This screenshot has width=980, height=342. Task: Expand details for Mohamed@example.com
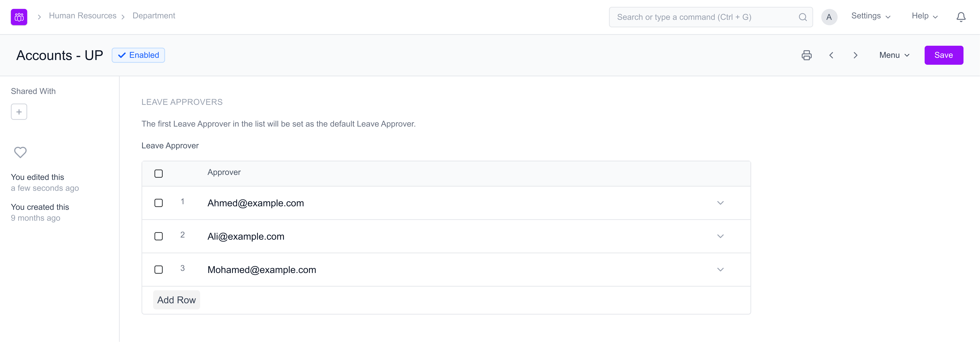coord(720,269)
